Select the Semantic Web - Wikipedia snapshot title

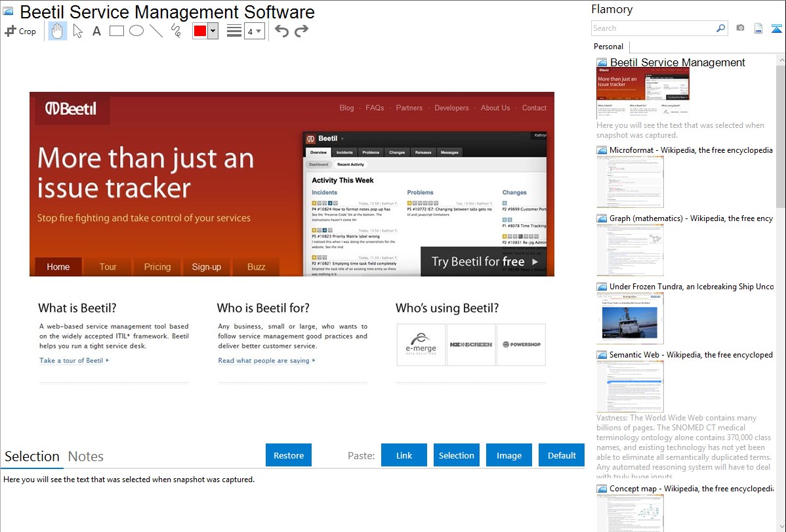pyautogui.click(x=691, y=354)
